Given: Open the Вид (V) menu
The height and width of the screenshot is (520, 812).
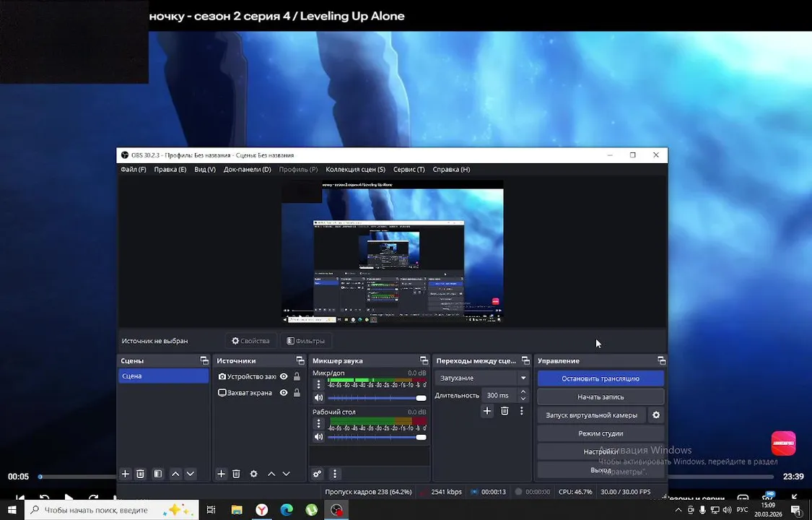Looking at the screenshot, I should pyautogui.click(x=204, y=170).
